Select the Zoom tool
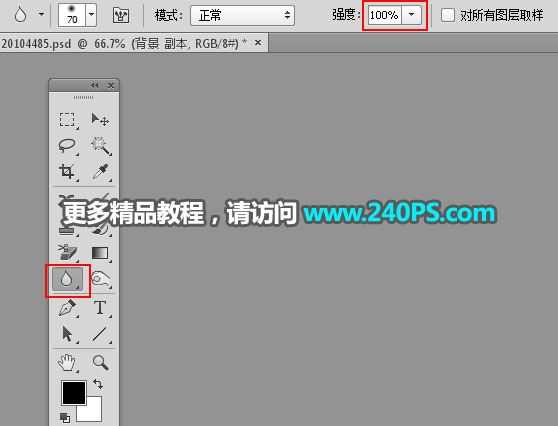 pos(100,363)
